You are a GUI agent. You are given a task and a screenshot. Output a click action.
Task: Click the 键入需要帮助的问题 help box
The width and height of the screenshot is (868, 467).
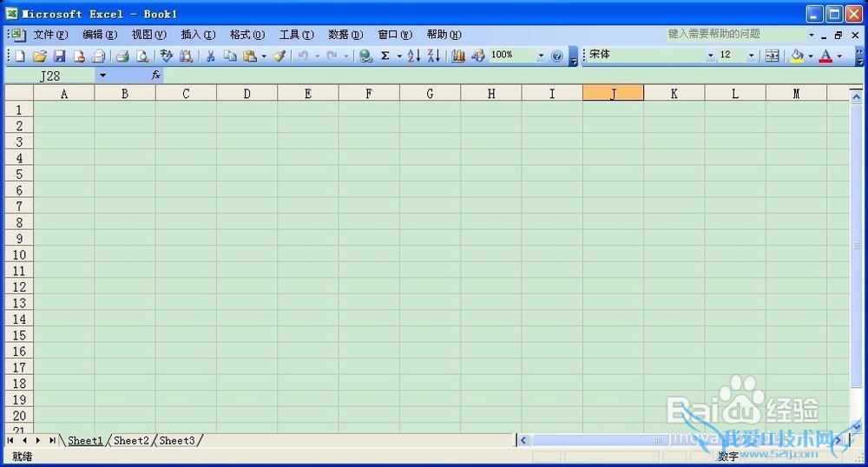click(736, 35)
